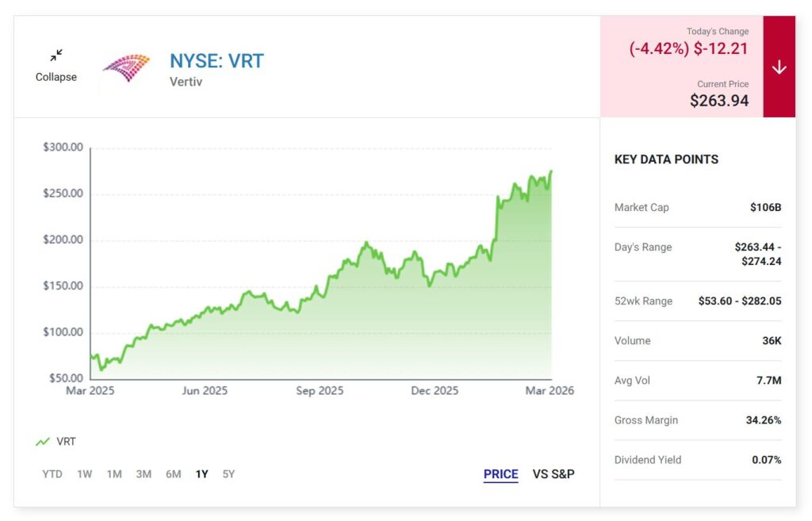Select the 1M time range
Image resolution: width=812 pixels, height=521 pixels.
tap(114, 474)
